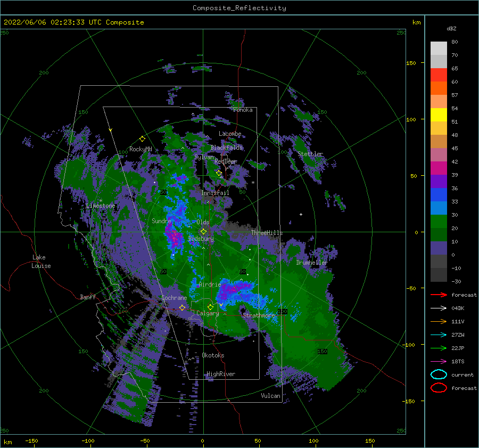Click the Olds town label
This screenshot has height=448, width=479.
pos(203,222)
